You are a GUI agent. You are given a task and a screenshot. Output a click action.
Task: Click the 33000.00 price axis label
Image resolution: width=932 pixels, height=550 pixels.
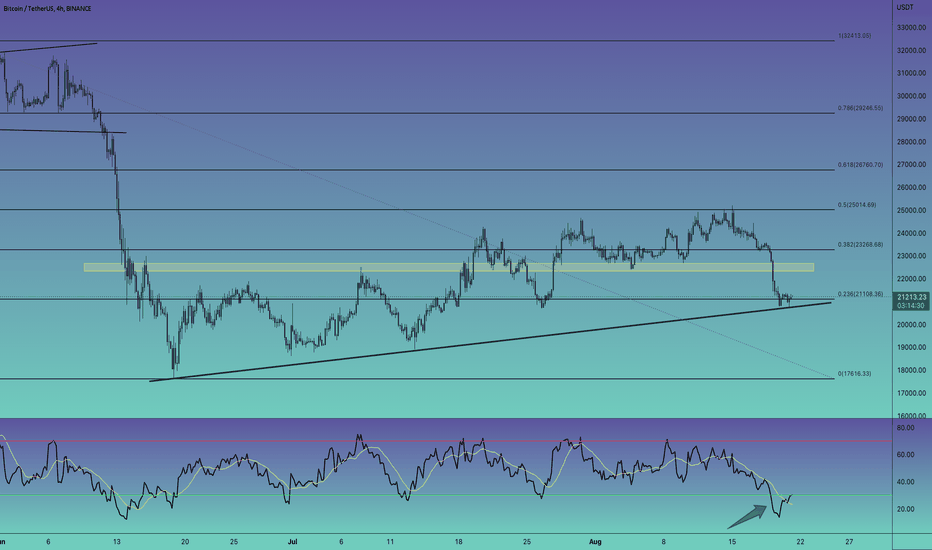911,27
